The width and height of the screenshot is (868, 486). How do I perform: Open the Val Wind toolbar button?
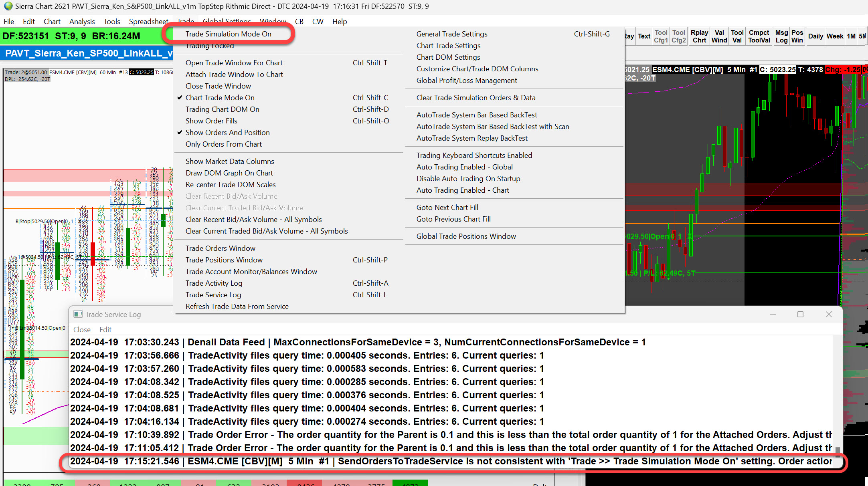pyautogui.click(x=719, y=36)
